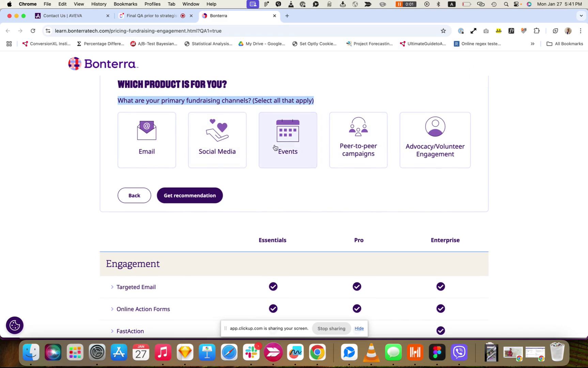588x368 pixels.
Task: Open System Settings from the Dock
Action: [x=97, y=352]
